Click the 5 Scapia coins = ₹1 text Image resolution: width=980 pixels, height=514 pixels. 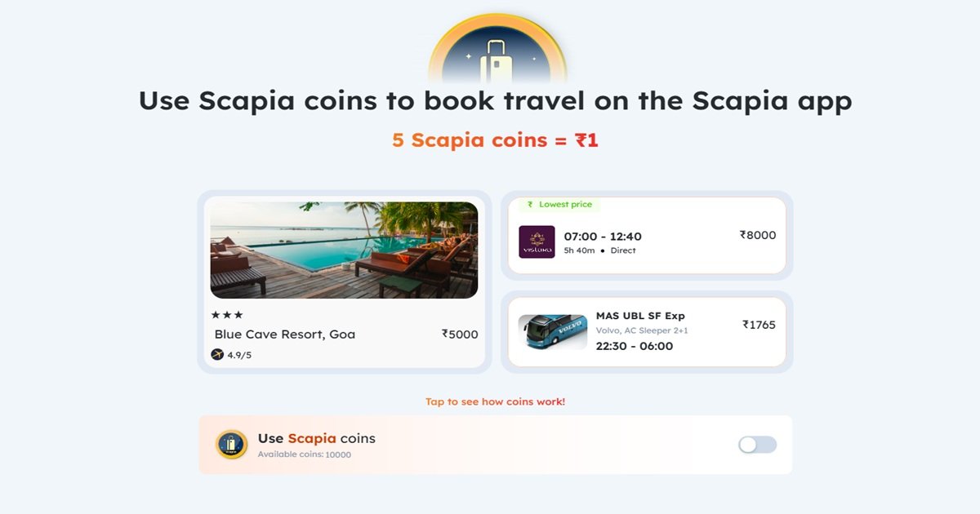pos(495,140)
